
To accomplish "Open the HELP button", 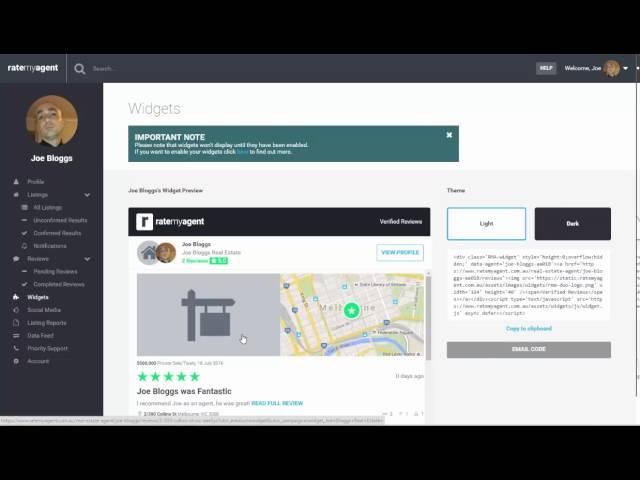I will (546, 68).
